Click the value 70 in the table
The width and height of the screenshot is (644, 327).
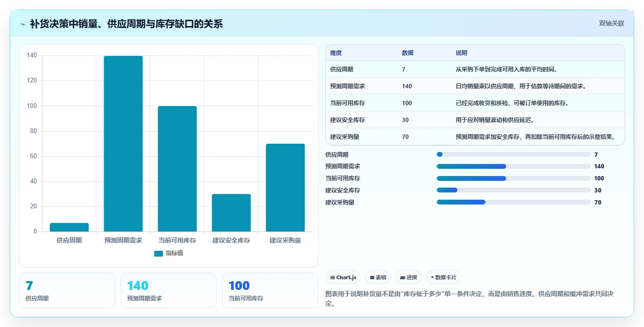pyautogui.click(x=405, y=137)
